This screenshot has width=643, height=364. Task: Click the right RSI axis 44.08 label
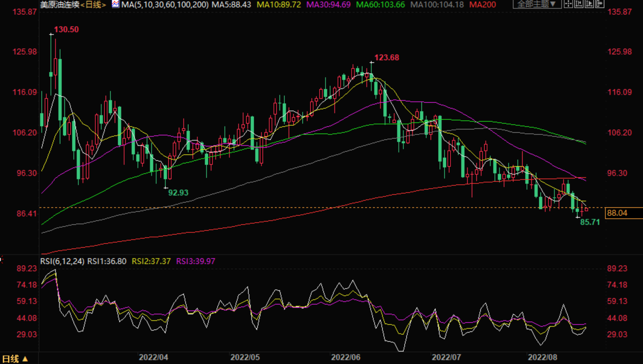point(617,318)
